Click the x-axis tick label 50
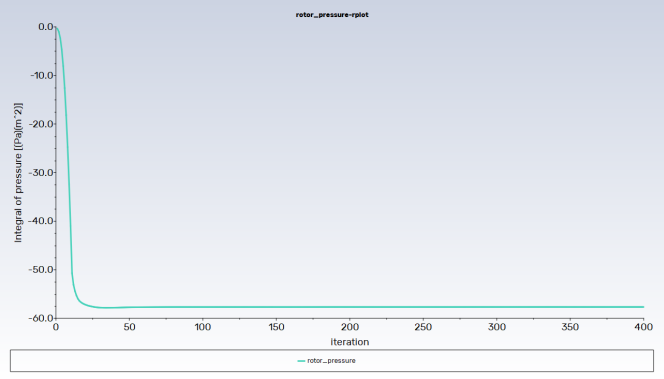This screenshot has width=664, height=379. tap(129, 327)
